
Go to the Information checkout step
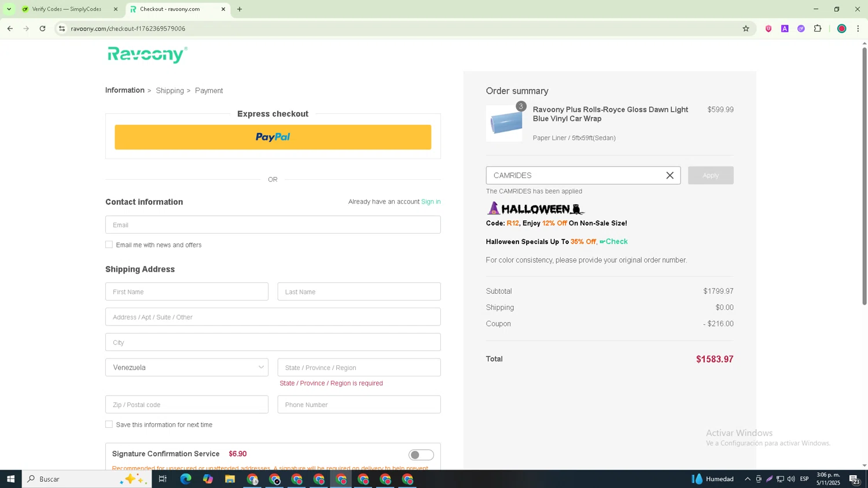tap(125, 90)
